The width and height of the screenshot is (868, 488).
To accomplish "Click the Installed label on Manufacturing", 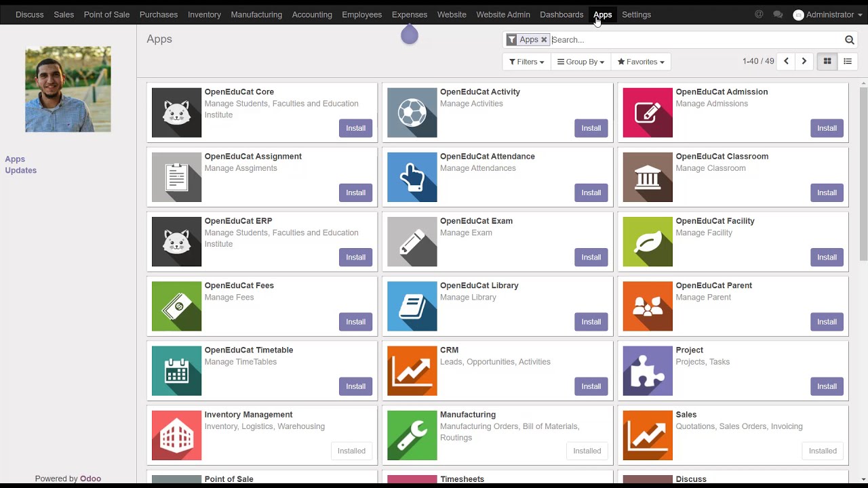I will pyautogui.click(x=587, y=451).
